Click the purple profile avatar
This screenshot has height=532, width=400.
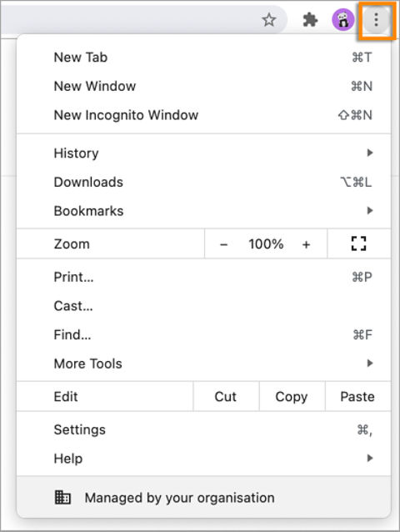click(343, 20)
